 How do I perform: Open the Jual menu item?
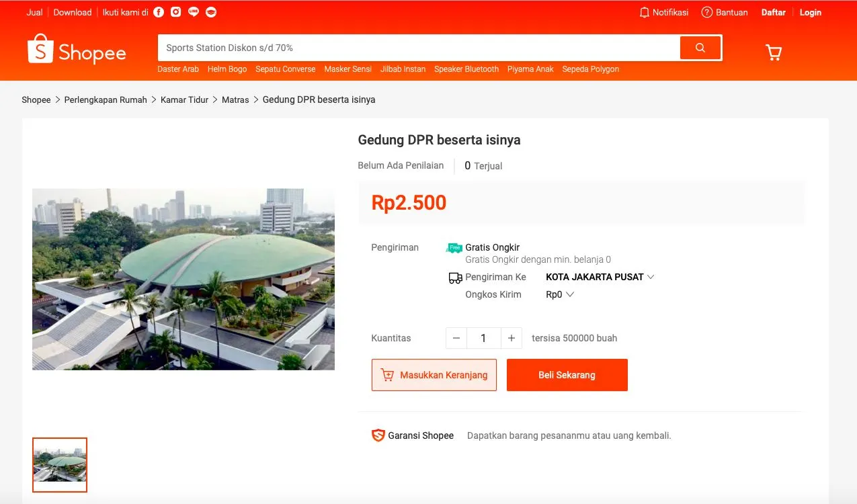click(x=34, y=11)
